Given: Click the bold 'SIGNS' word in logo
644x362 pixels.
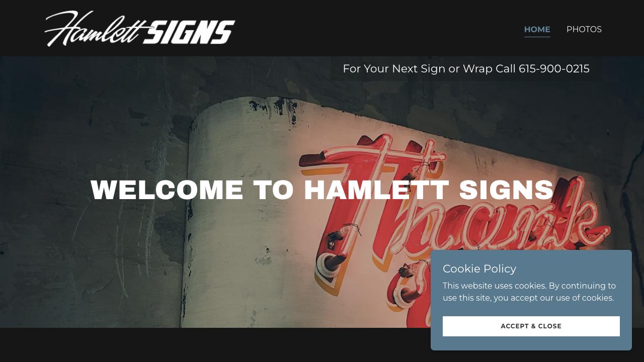Looking at the screenshot, I should [x=192, y=32].
